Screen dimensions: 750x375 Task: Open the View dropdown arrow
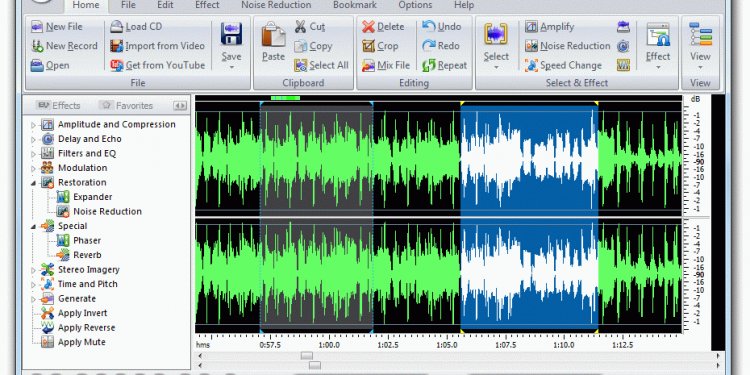pos(700,67)
